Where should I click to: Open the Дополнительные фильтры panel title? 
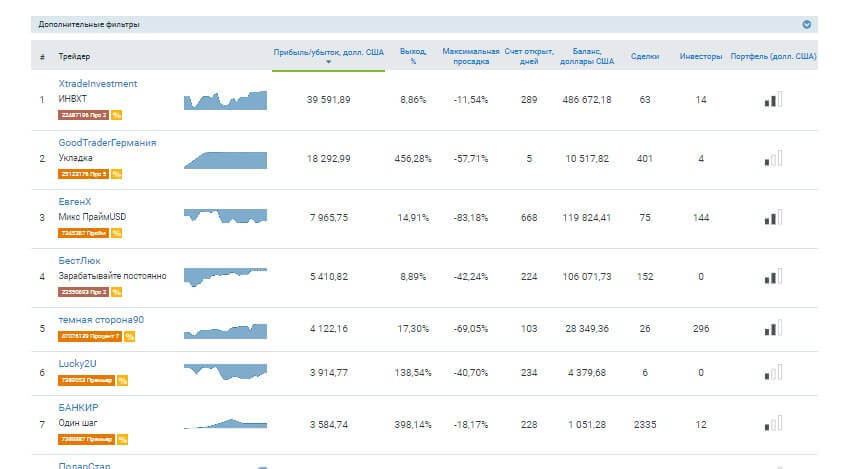click(89, 24)
